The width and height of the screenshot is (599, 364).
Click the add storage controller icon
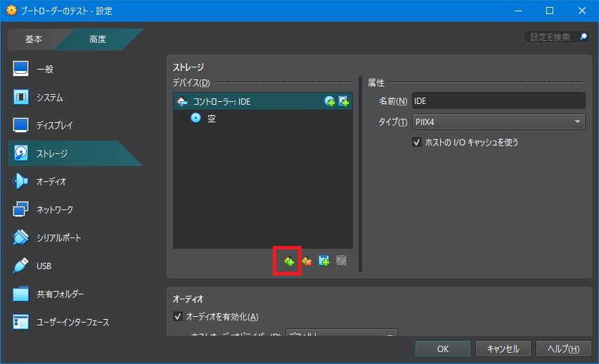coord(289,261)
